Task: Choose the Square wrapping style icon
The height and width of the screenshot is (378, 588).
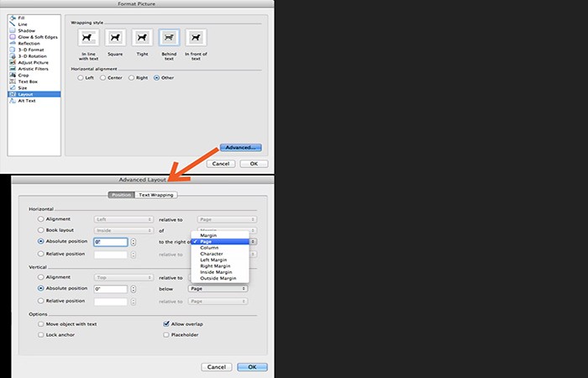Action: pos(115,38)
